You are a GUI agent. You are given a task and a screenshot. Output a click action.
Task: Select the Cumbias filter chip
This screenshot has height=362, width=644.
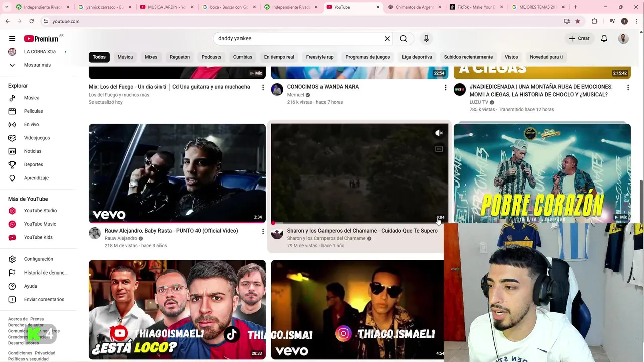243,57
